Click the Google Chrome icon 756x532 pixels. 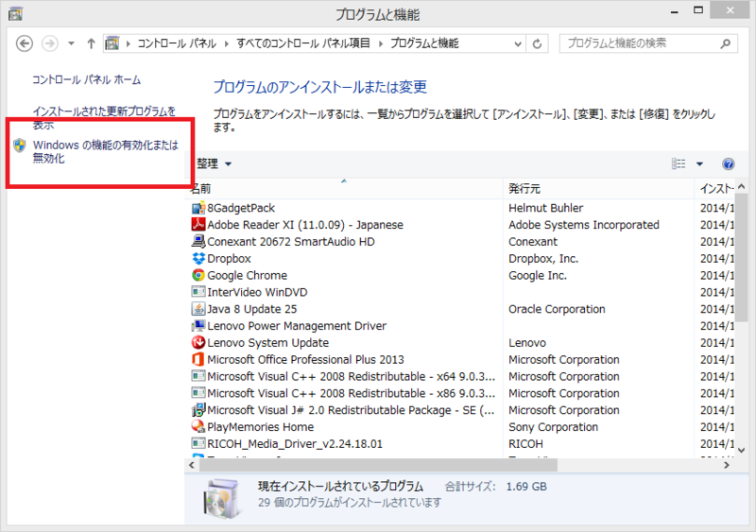(198, 275)
